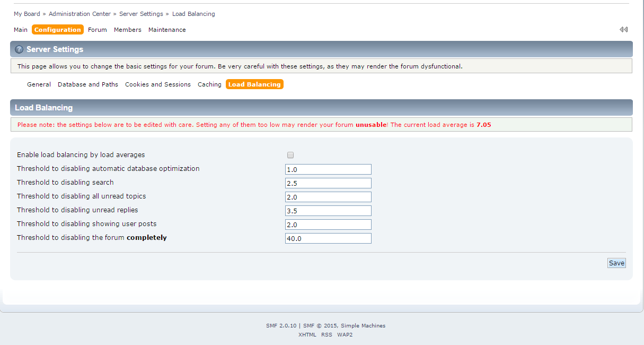Switch to the Forum tab
Screen dimensions: 644x345
97,30
